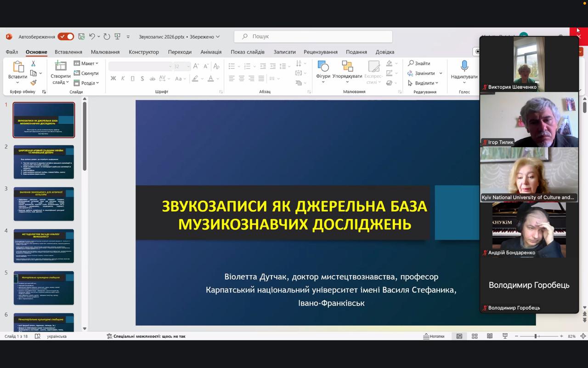This screenshot has width=588, height=368.
Task: Open the Упорядкувати arrange menu
Action: [x=347, y=72]
